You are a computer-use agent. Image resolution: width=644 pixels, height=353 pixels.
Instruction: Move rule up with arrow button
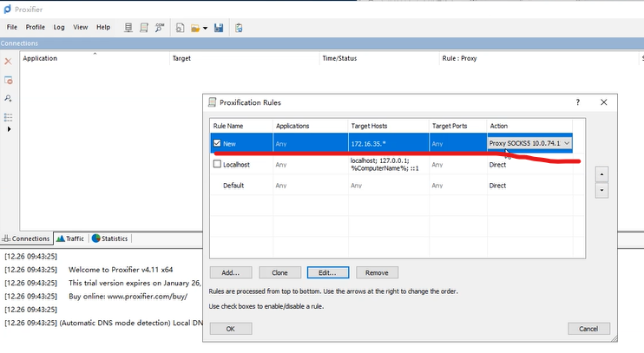[x=601, y=174]
